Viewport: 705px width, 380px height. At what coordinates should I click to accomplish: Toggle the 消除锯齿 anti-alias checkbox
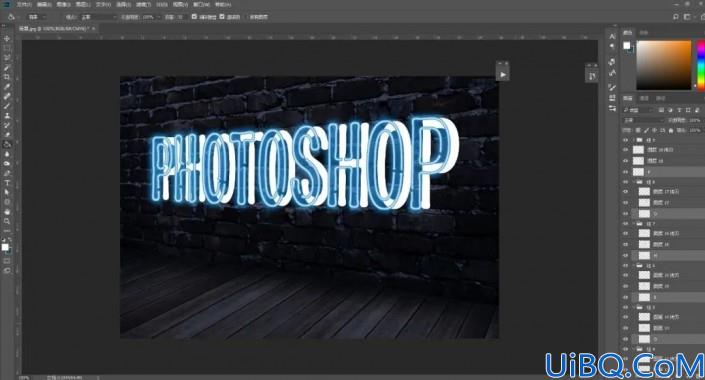(194, 17)
